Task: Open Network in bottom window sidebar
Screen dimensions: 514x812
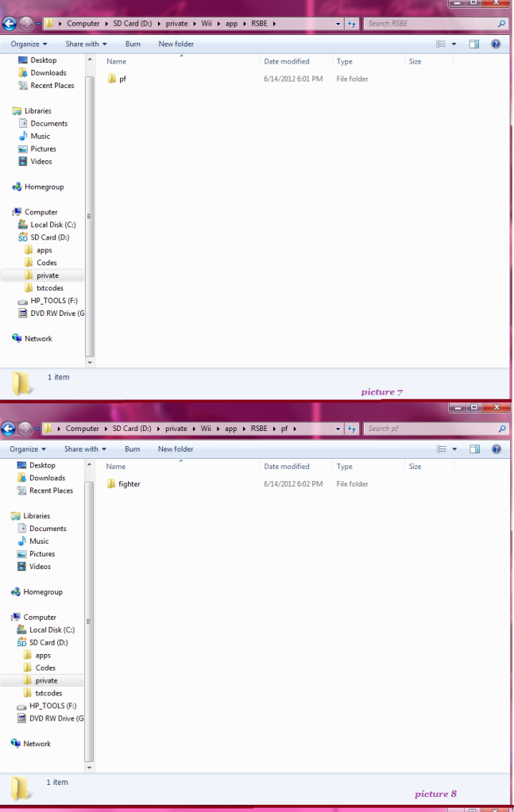Action: point(37,744)
